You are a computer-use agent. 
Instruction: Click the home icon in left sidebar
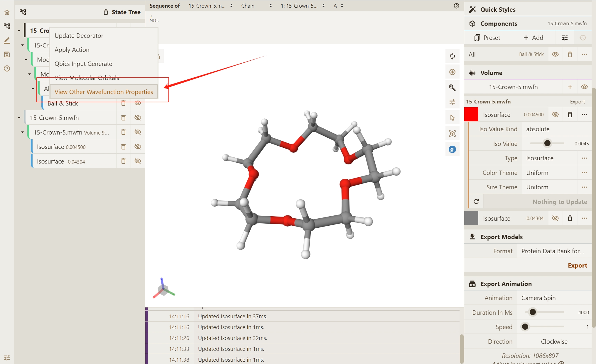coord(7,12)
